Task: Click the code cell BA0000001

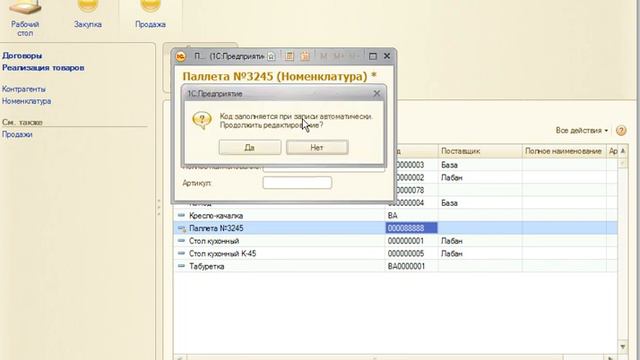Action: [411, 266]
